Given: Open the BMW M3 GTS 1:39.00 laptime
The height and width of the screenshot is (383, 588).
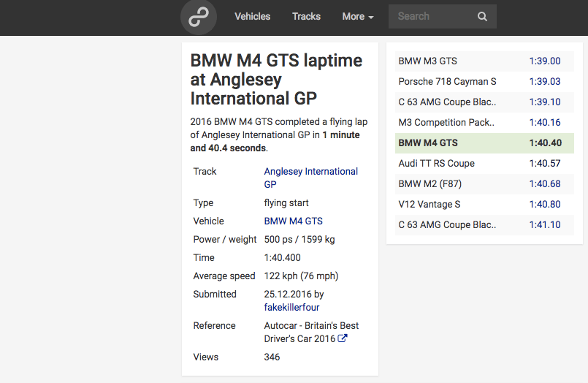Looking at the screenshot, I should tap(544, 61).
